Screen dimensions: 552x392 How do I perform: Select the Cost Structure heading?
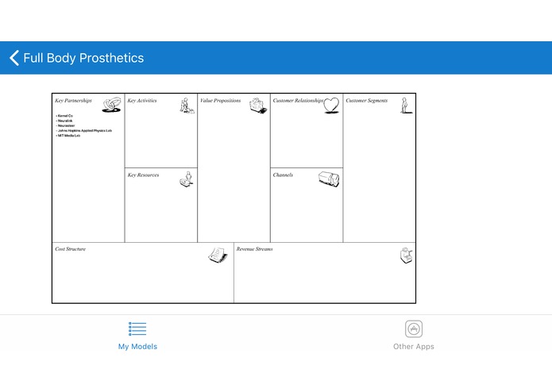[x=71, y=249]
